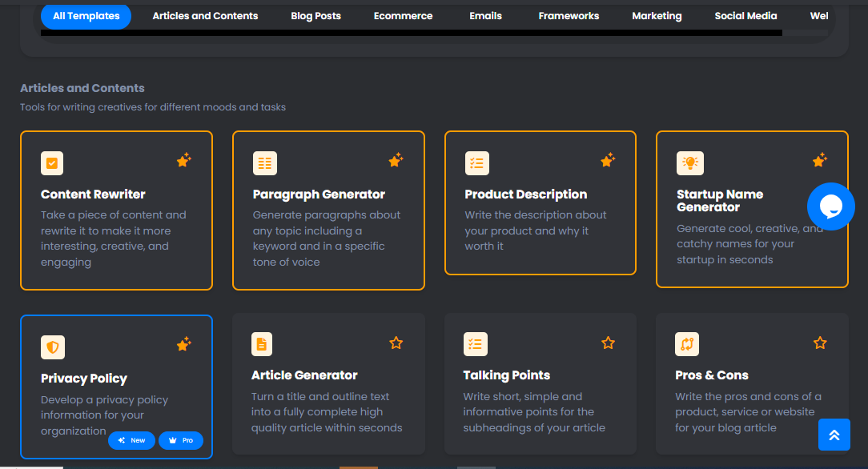868x469 pixels.
Task: Switch to the Ecommerce tab
Action: (x=403, y=16)
